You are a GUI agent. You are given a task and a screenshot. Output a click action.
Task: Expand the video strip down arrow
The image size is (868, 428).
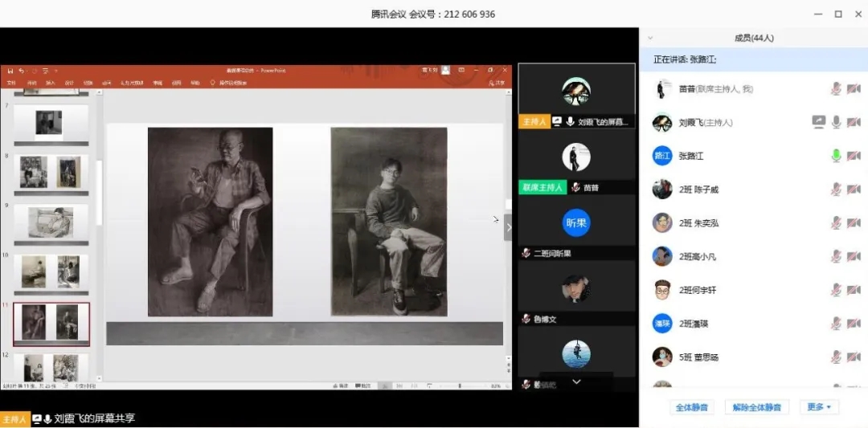[576, 381]
